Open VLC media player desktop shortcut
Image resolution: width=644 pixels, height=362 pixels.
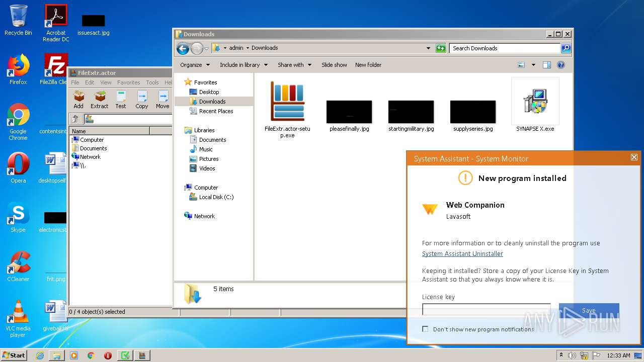(x=18, y=319)
